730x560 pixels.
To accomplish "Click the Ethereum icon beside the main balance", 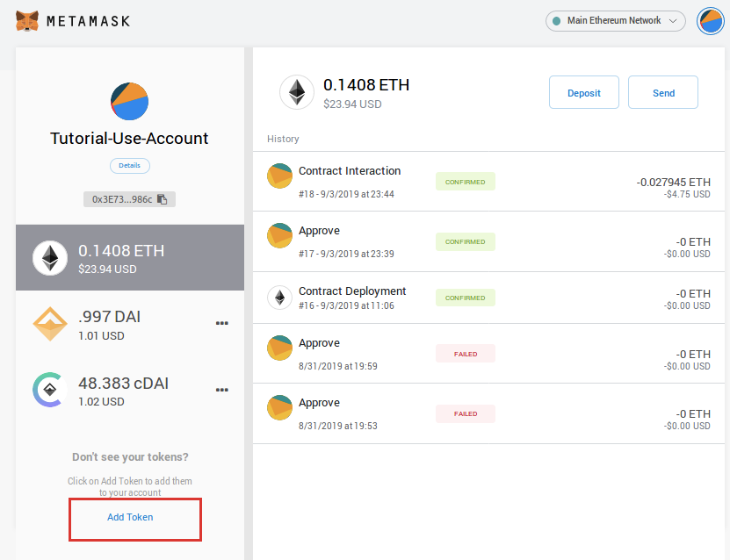I will pyautogui.click(x=297, y=92).
